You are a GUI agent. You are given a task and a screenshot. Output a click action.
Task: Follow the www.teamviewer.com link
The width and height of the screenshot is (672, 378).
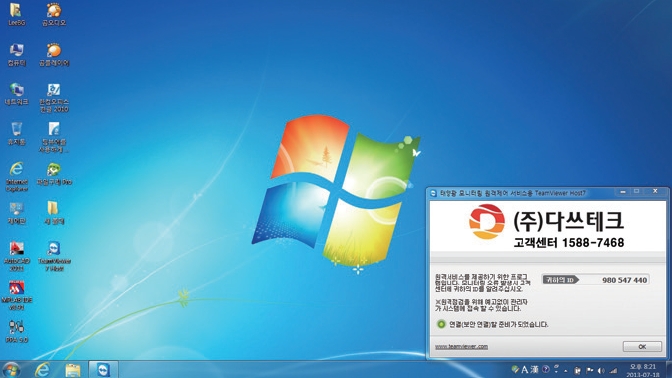pos(461,346)
